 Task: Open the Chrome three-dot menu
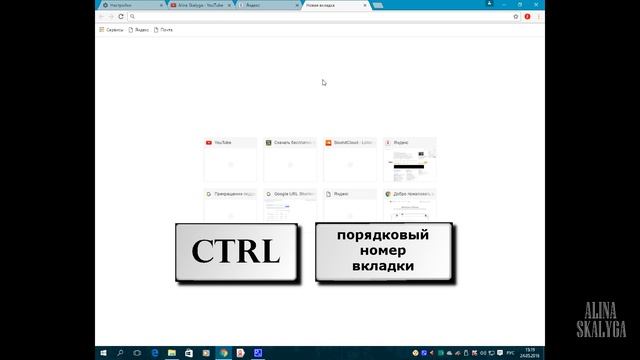539,16
